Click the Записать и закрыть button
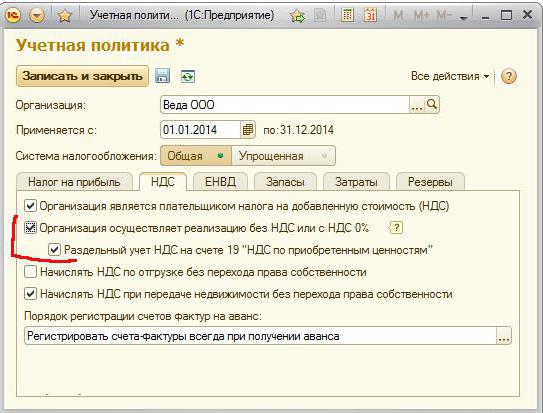 point(82,76)
